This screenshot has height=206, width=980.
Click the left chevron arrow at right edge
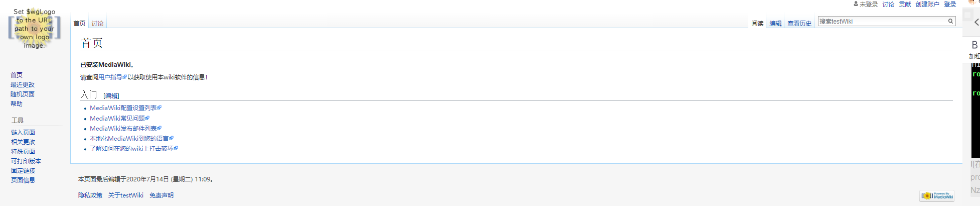click(x=976, y=22)
